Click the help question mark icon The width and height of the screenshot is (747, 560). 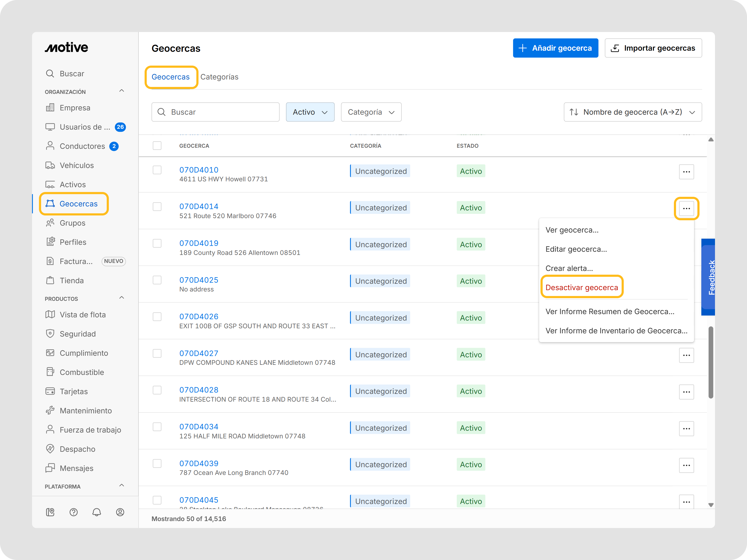coord(74,512)
